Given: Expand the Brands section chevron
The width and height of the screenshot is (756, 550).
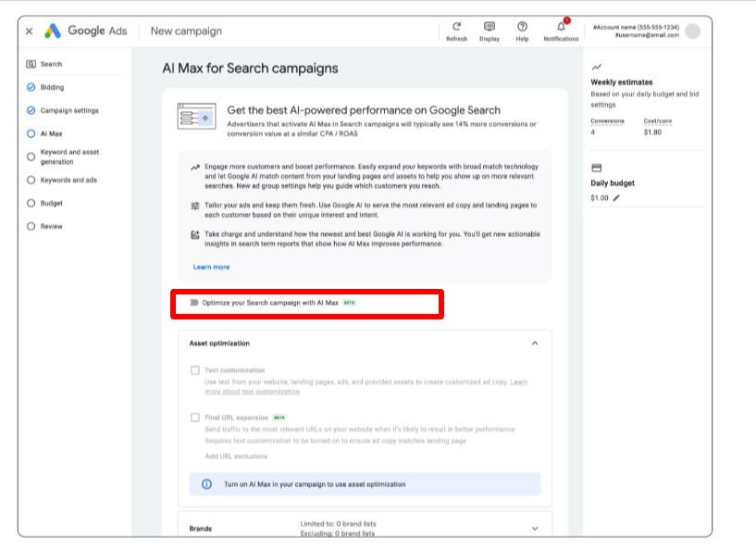Looking at the screenshot, I should [534, 529].
